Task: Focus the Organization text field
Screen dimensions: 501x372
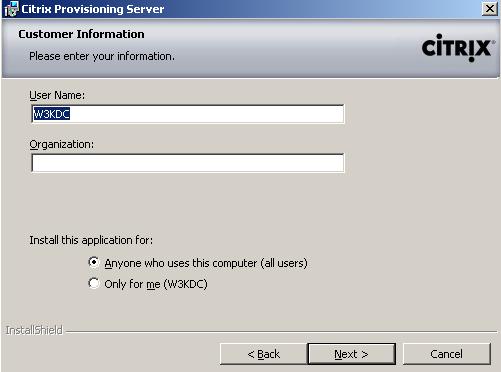Action: pyautogui.click(x=188, y=163)
